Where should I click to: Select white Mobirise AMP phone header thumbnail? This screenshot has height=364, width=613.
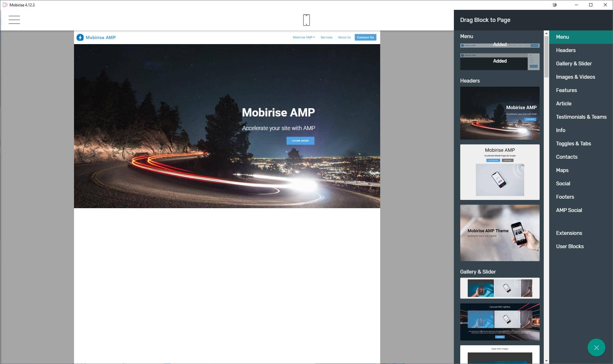point(500,172)
